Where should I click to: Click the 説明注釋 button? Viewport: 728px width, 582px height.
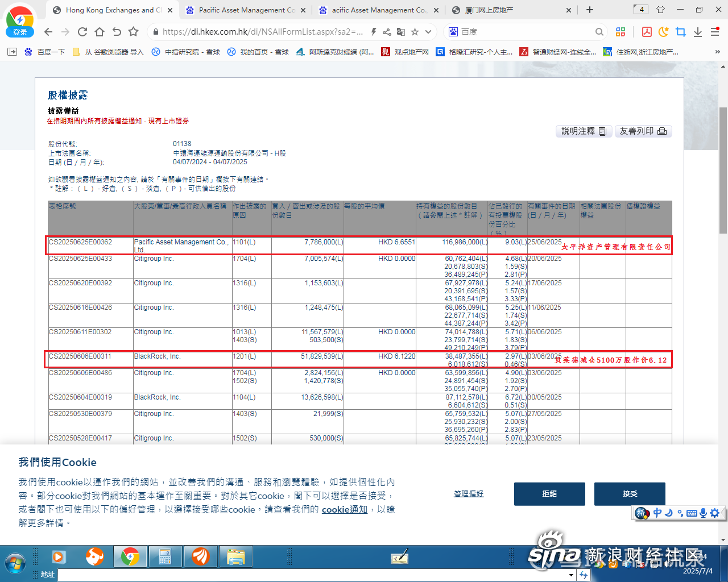pos(584,131)
